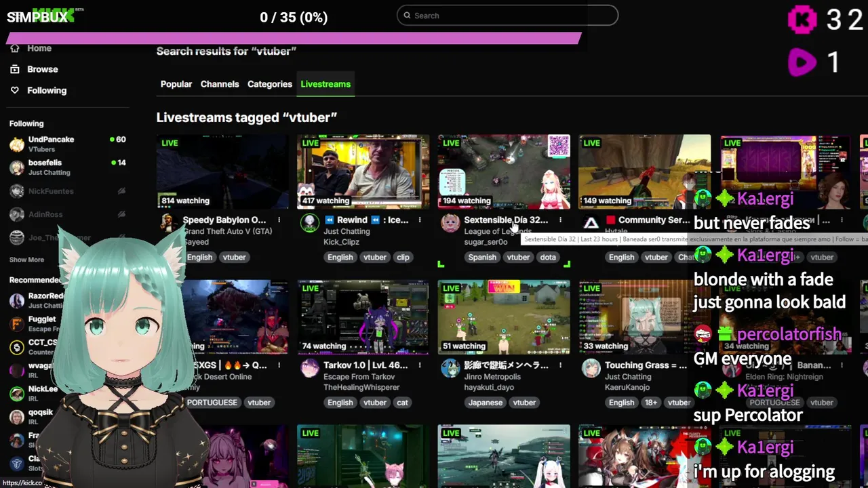Click in the Search input field

click(507, 16)
